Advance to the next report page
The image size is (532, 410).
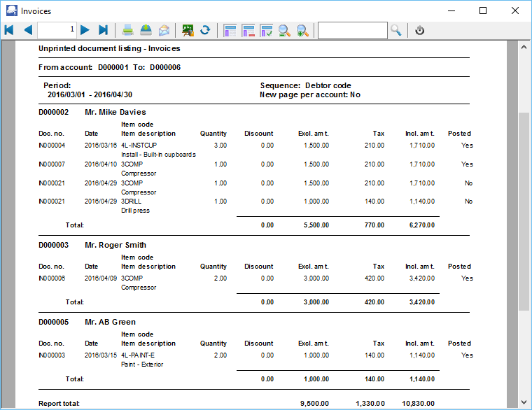85,30
